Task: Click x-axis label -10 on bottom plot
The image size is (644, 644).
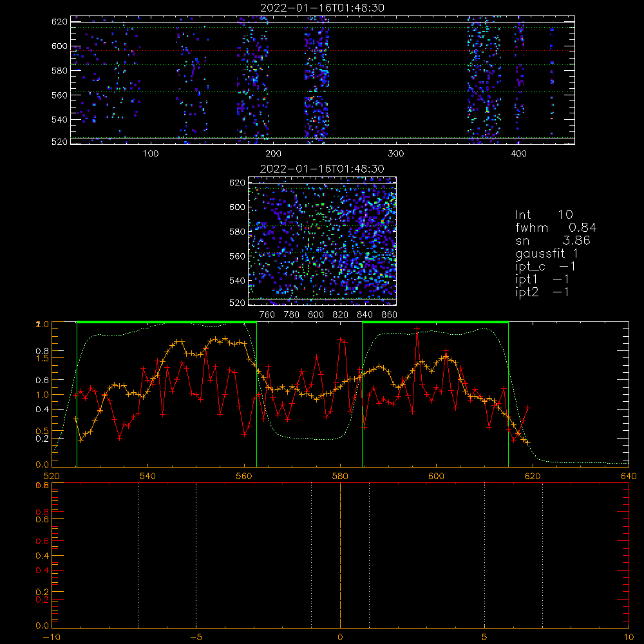Action: click(x=52, y=638)
